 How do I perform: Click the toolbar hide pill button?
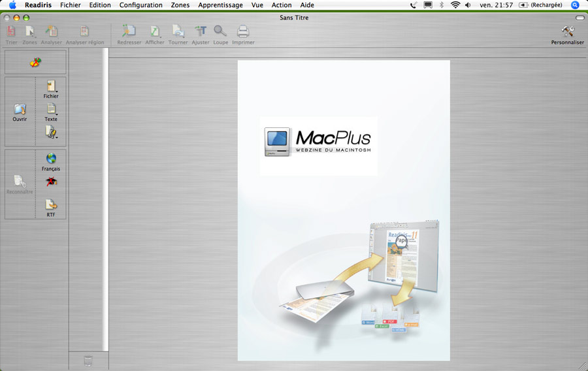point(580,18)
